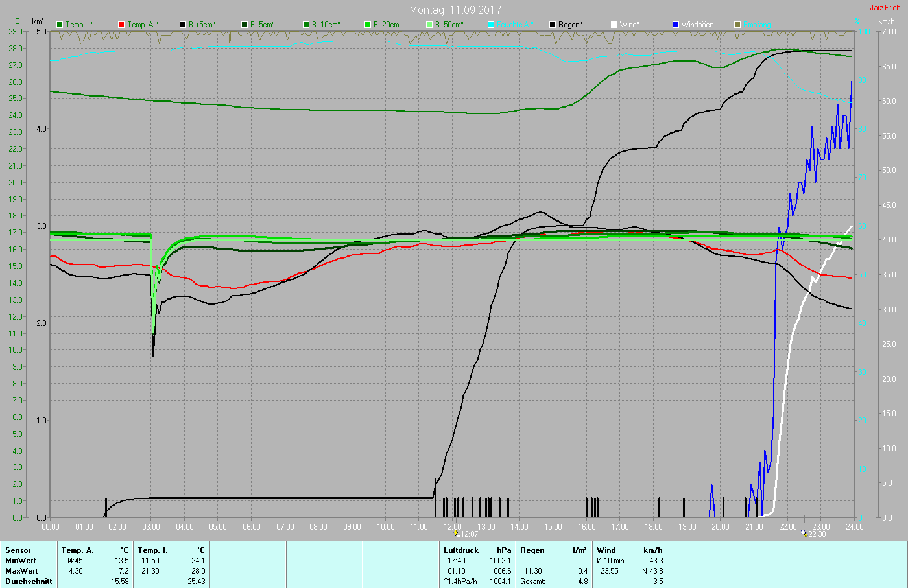
Task: Click the Luftdruck column header
Action: pyautogui.click(x=461, y=550)
